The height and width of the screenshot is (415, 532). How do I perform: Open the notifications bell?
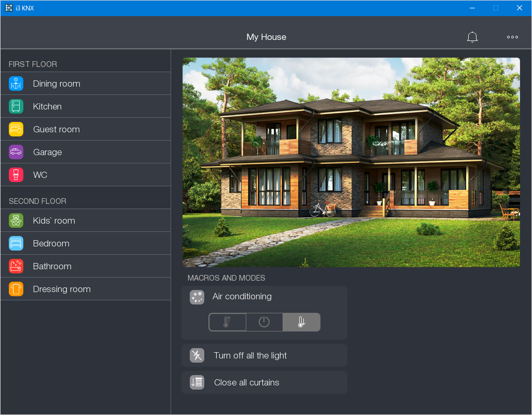coord(472,37)
